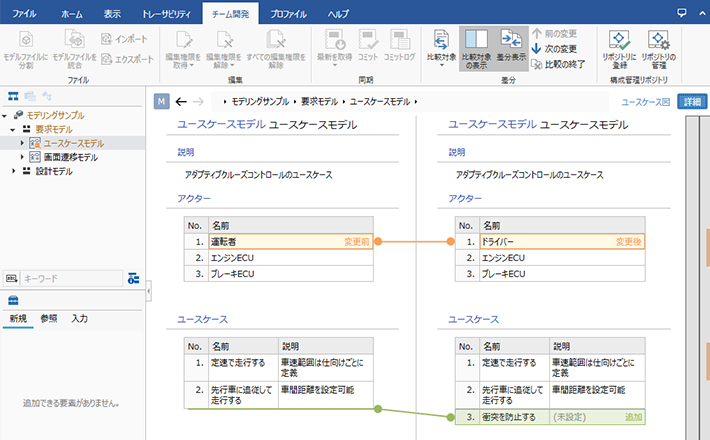Click the vertical scrollbar on the right
The image size is (710, 440).
click(x=692, y=277)
